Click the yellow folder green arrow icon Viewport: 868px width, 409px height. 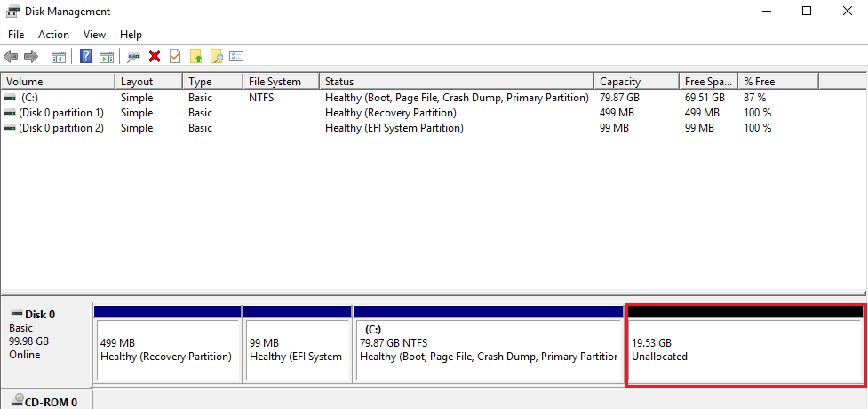point(196,57)
